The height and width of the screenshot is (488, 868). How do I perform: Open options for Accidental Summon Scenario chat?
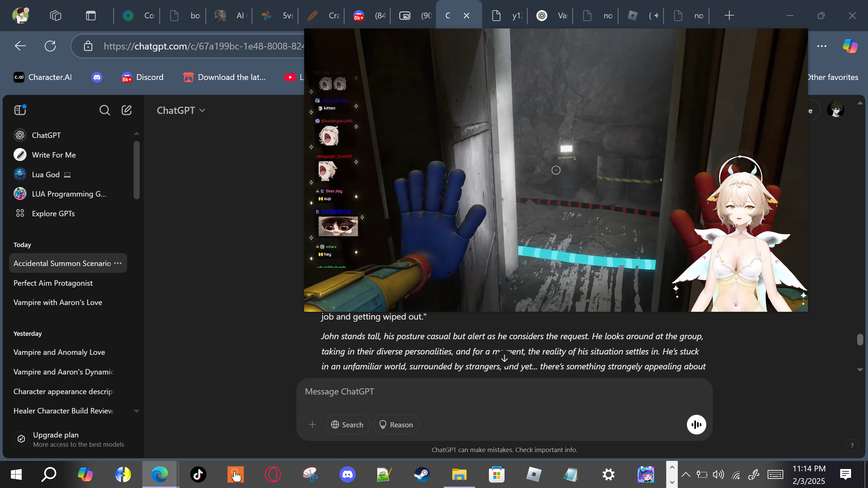click(x=118, y=263)
